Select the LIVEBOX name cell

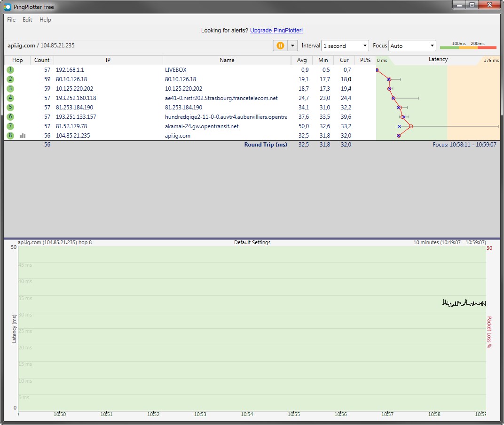176,70
